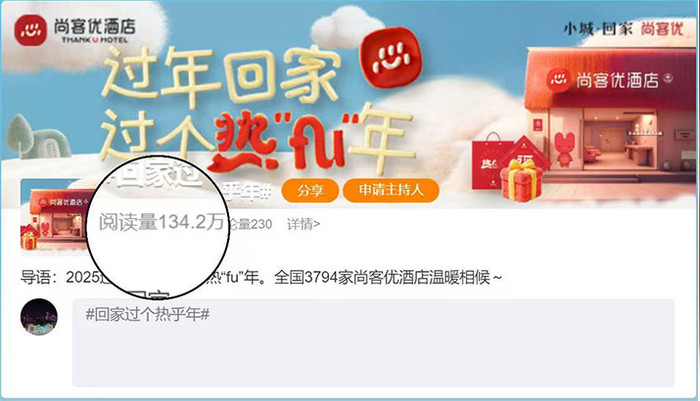Click the smiley logo on the hotel building sign
This screenshot has height=401, width=700.
[558, 80]
